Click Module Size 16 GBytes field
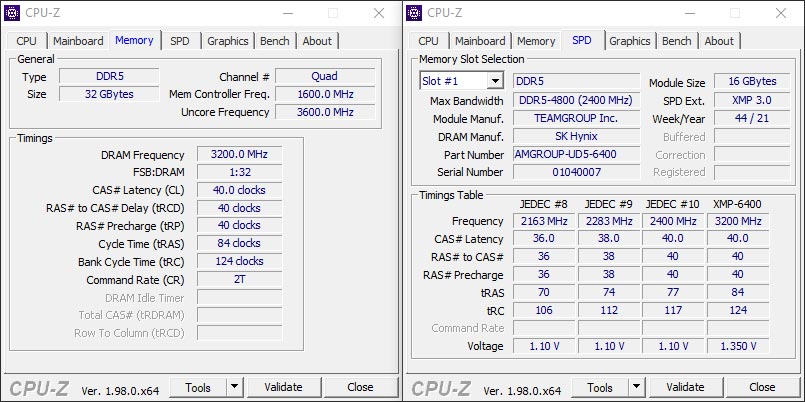 point(752,81)
